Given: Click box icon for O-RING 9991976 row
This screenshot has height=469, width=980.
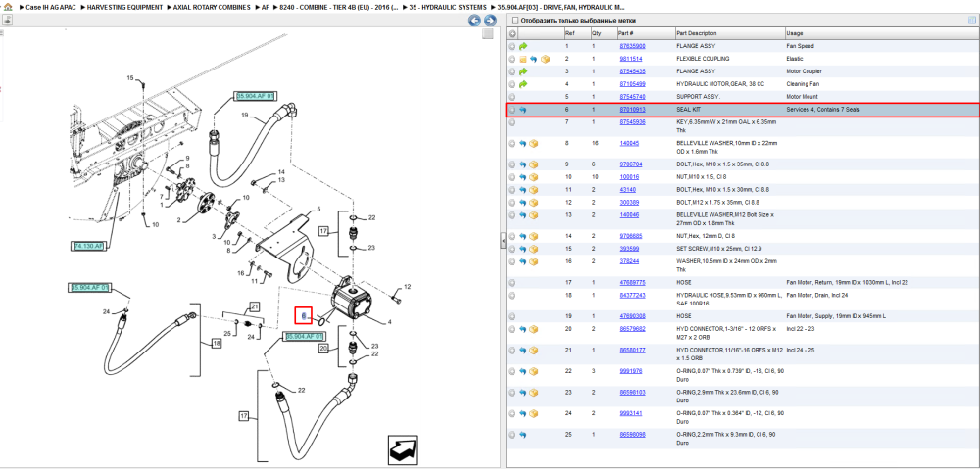Looking at the screenshot, I should coord(534,372).
